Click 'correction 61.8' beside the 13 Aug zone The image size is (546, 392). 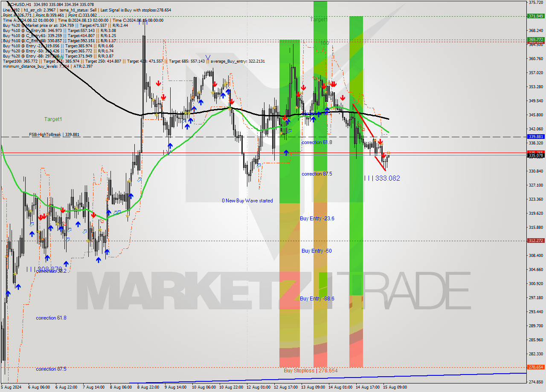point(317,142)
